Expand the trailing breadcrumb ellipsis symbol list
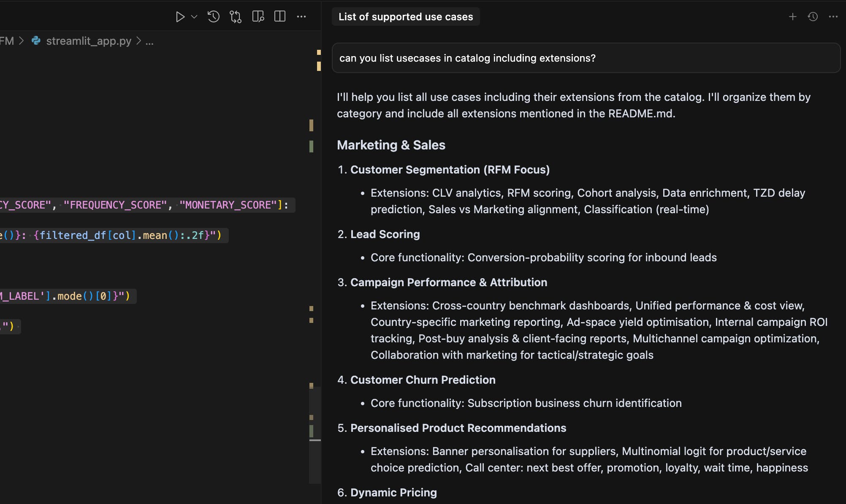The height and width of the screenshot is (504, 846). (149, 41)
